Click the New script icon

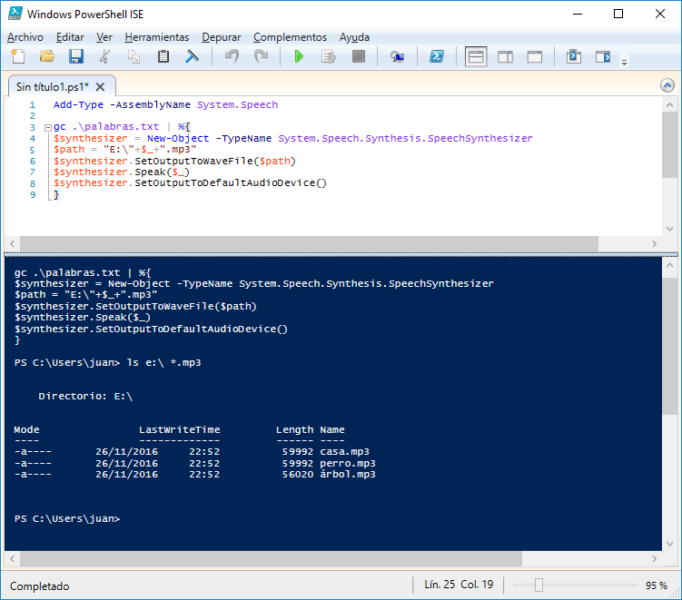point(17,57)
